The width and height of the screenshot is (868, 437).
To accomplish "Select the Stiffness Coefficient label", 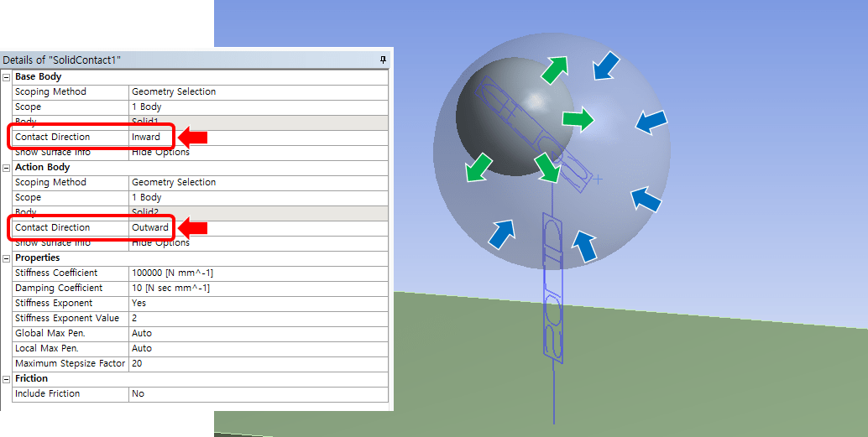I will (56, 273).
